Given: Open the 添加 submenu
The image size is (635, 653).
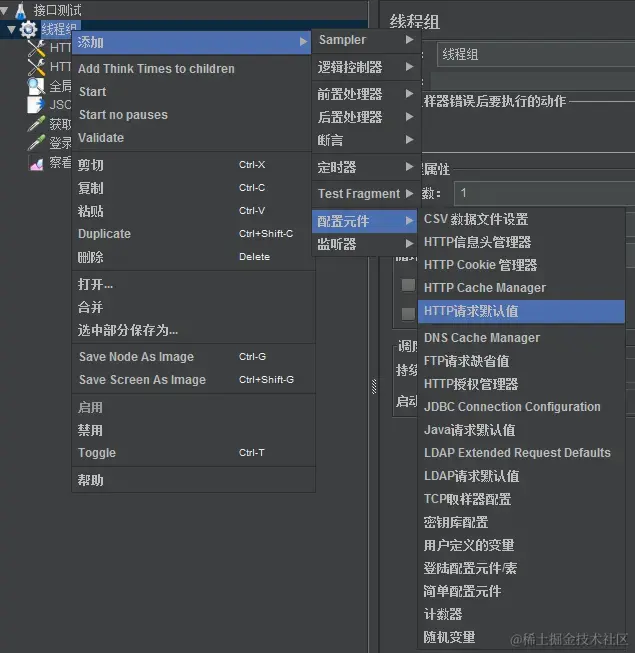Looking at the screenshot, I should pos(192,42).
